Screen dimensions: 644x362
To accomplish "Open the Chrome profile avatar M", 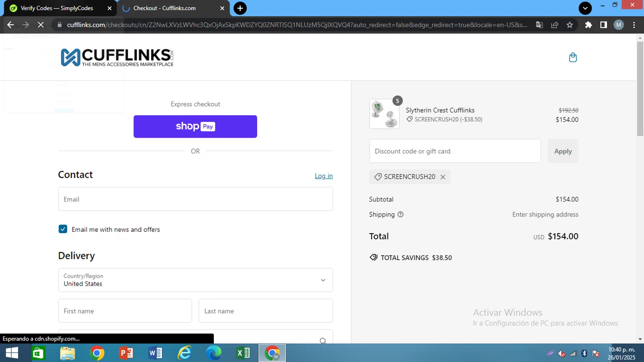I will click(619, 25).
